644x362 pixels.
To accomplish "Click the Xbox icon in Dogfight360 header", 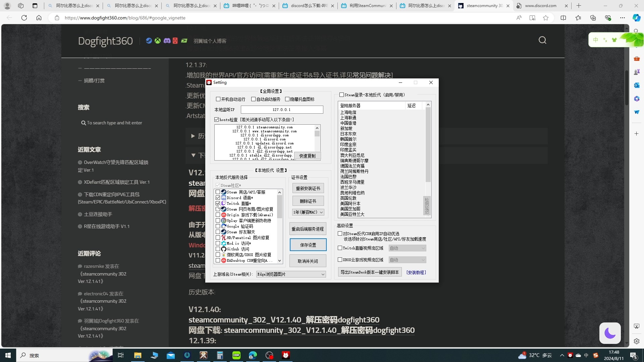I will [x=158, y=41].
